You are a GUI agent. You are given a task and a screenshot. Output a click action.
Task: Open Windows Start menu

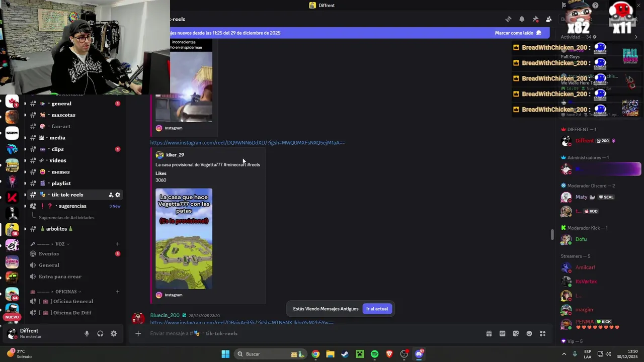pos(225,354)
